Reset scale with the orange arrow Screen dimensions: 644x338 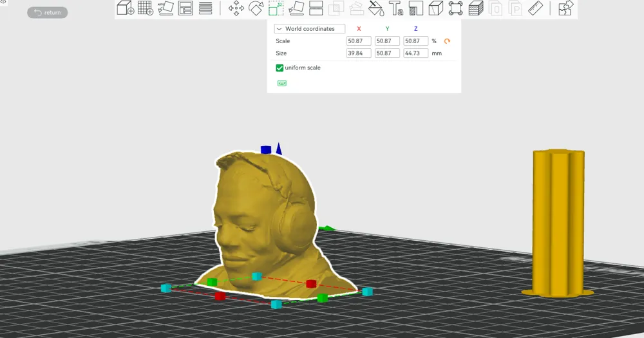coord(447,41)
